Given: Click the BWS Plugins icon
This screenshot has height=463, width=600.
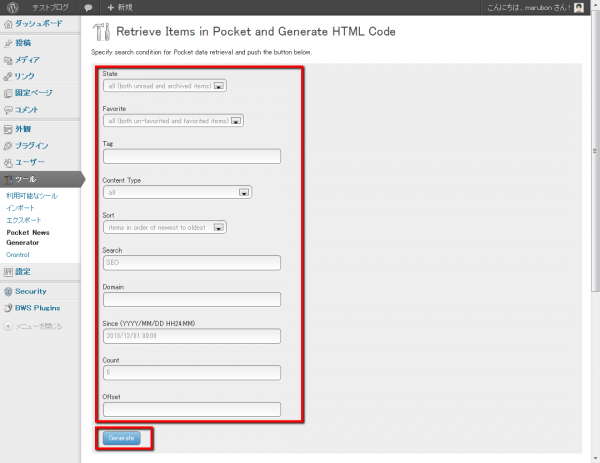Looking at the screenshot, I should [8, 308].
